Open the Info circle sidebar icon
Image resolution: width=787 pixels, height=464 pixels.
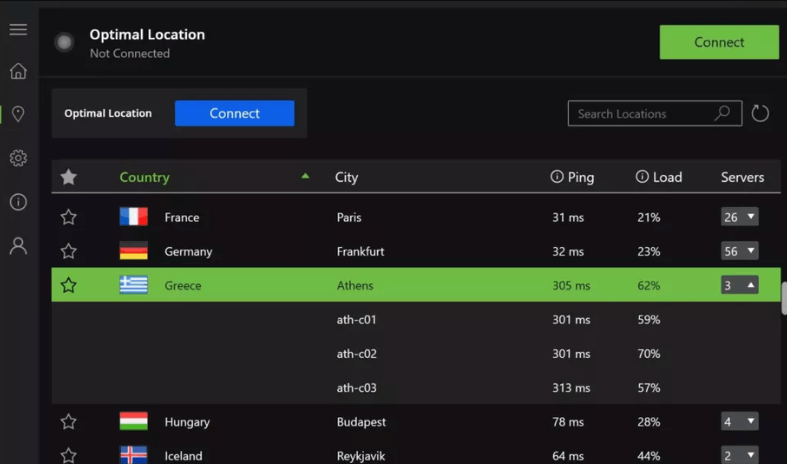point(18,202)
